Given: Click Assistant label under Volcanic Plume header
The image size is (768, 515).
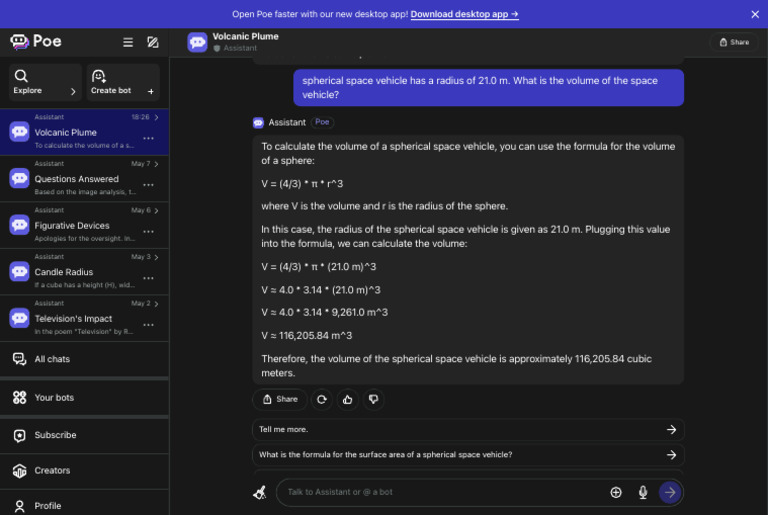Looking at the screenshot, I should click(x=240, y=48).
